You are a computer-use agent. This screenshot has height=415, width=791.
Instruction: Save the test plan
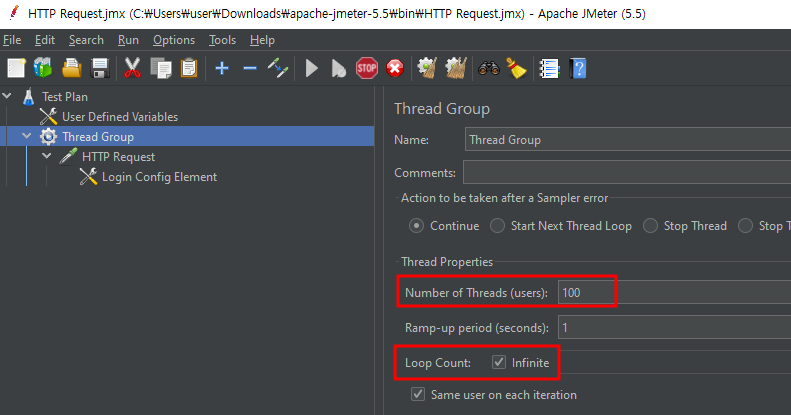tap(100, 68)
